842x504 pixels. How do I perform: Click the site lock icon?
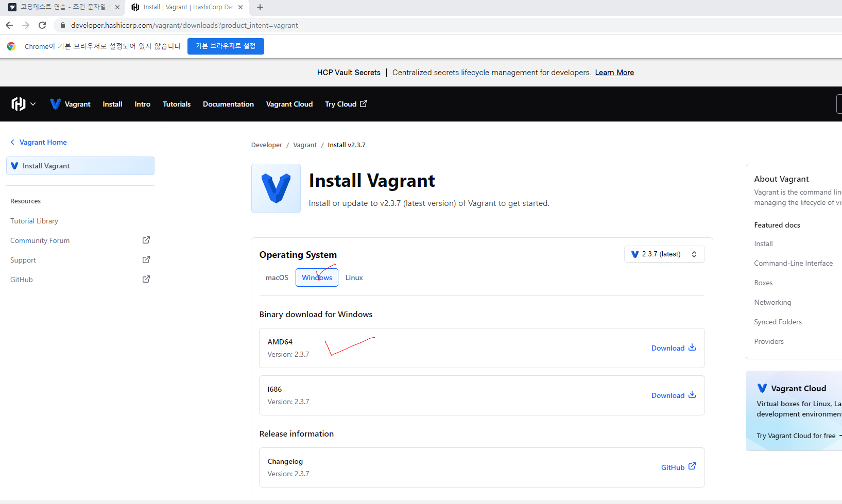63,25
